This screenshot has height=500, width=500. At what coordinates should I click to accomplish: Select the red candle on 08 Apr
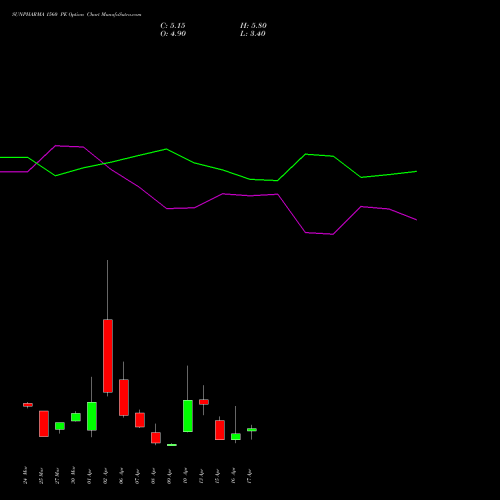pyautogui.click(x=156, y=437)
